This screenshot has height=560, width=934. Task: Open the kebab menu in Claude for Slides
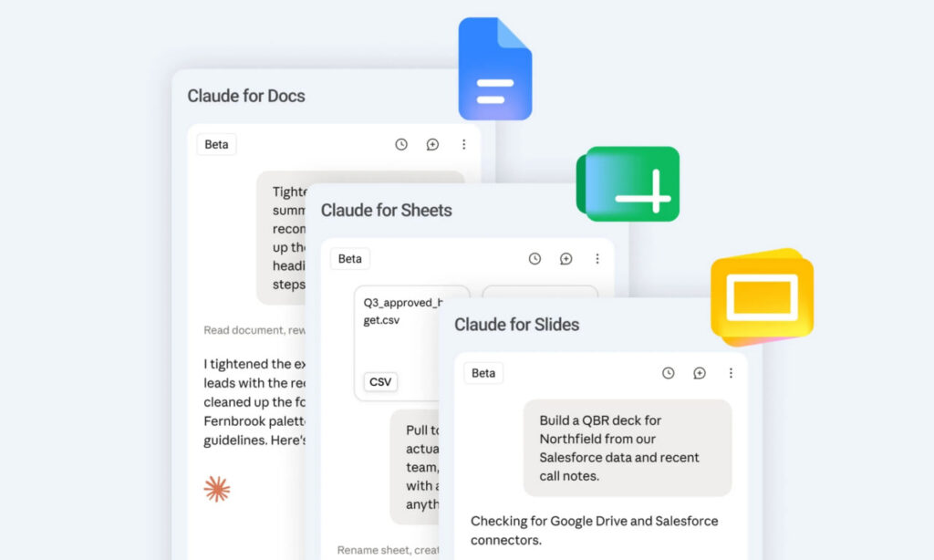coord(731,373)
